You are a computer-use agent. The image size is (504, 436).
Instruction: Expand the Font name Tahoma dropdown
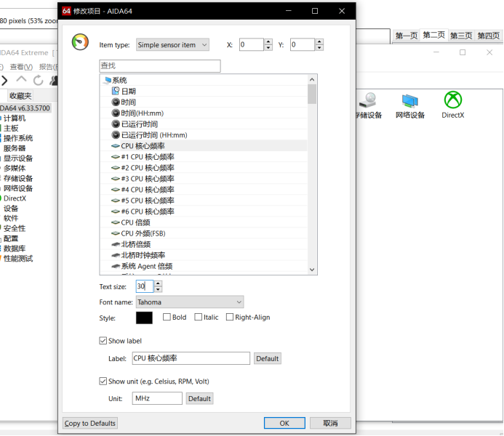point(189,302)
